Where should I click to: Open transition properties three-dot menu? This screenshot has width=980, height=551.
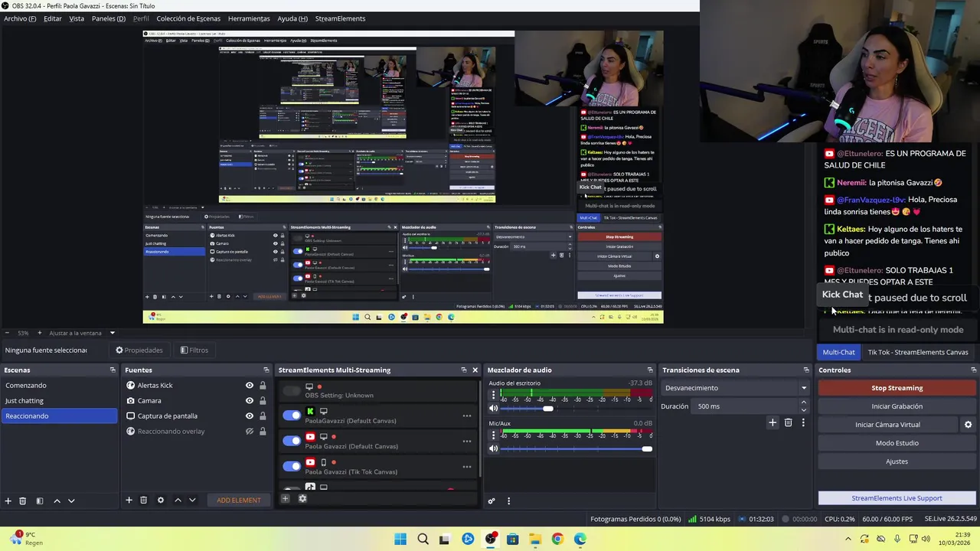(803, 422)
